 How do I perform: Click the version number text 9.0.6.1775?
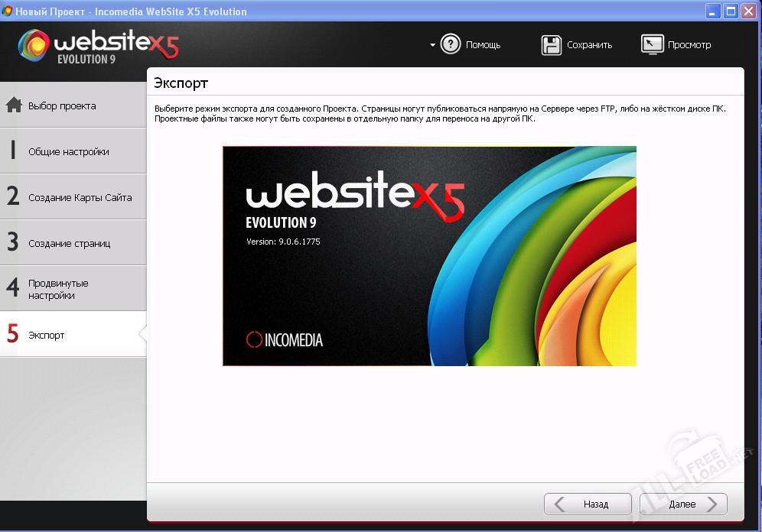click(x=283, y=242)
